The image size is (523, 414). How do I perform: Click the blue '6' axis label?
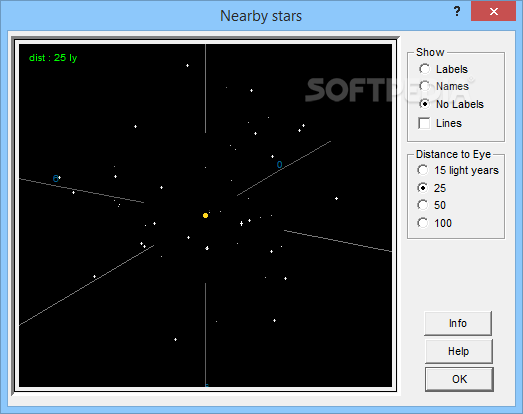55,178
